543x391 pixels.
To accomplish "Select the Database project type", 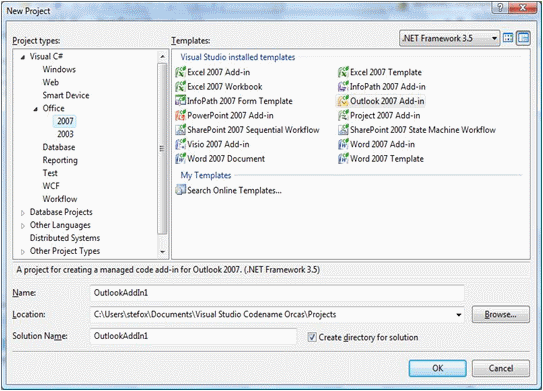I will pyautogui.click(x=59, y=147).
